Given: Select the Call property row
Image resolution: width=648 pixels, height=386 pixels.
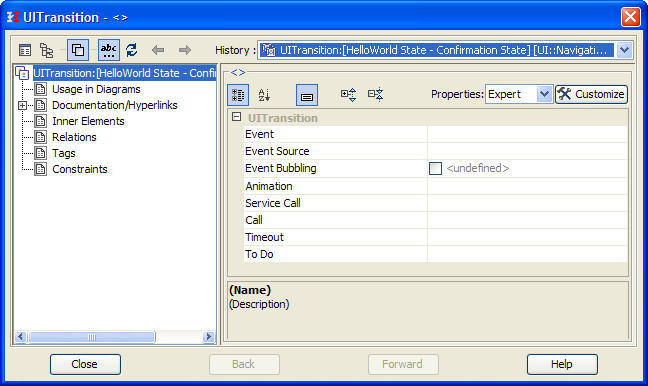Looking at the screenshot, I should click(435, 220).
